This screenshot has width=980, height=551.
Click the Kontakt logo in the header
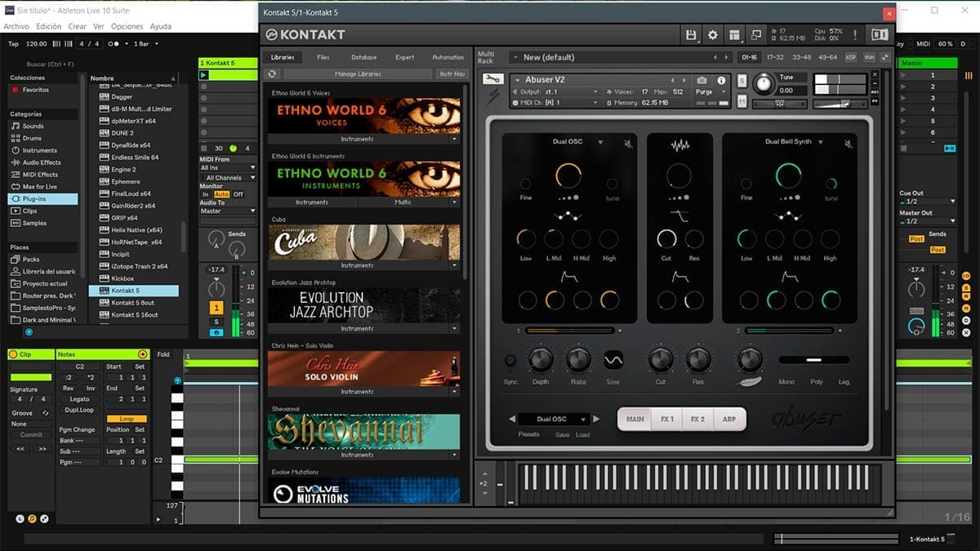click(x=305, y=35)
